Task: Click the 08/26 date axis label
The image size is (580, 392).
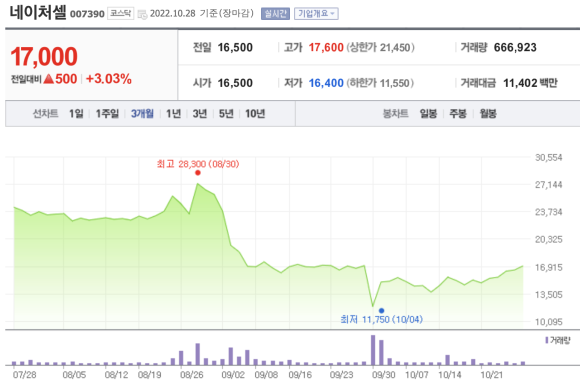Action: (x=192, y=375)
